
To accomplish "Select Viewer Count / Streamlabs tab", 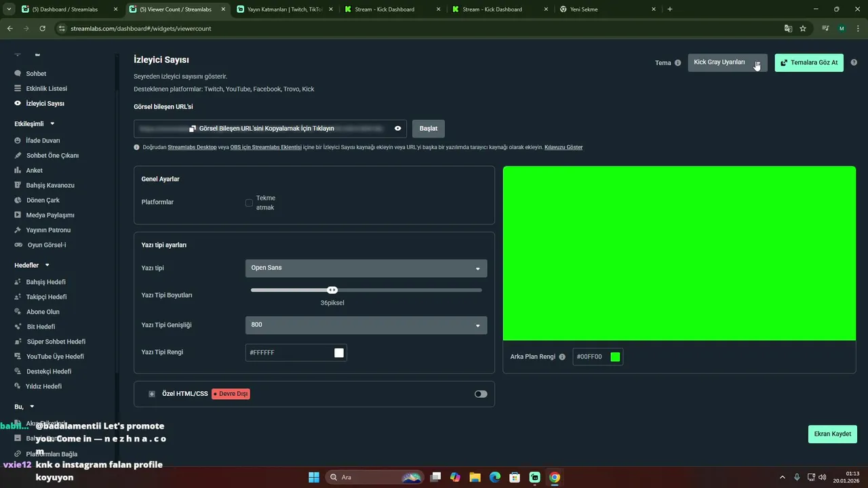I will [176, 9].
